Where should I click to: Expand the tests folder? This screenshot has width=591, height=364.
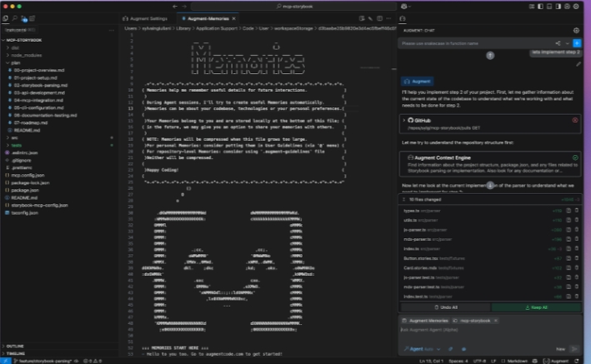[x=14, y=145]
